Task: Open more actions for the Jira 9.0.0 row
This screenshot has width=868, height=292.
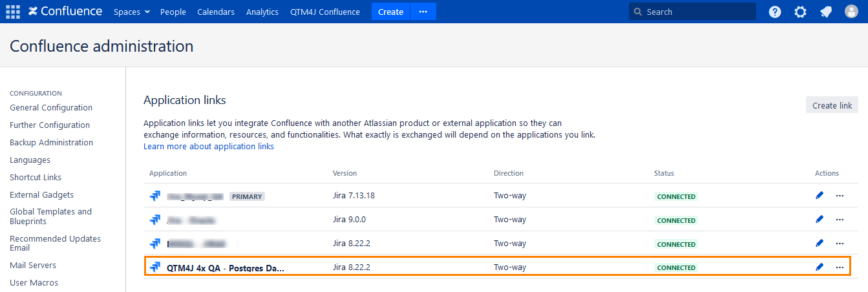Action: tap(840, 219)
